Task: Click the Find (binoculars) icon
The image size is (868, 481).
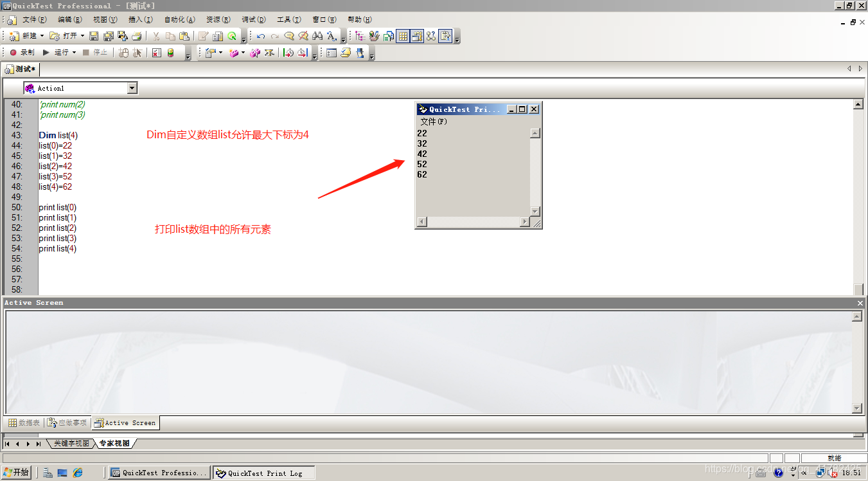Action: [317, 36]
